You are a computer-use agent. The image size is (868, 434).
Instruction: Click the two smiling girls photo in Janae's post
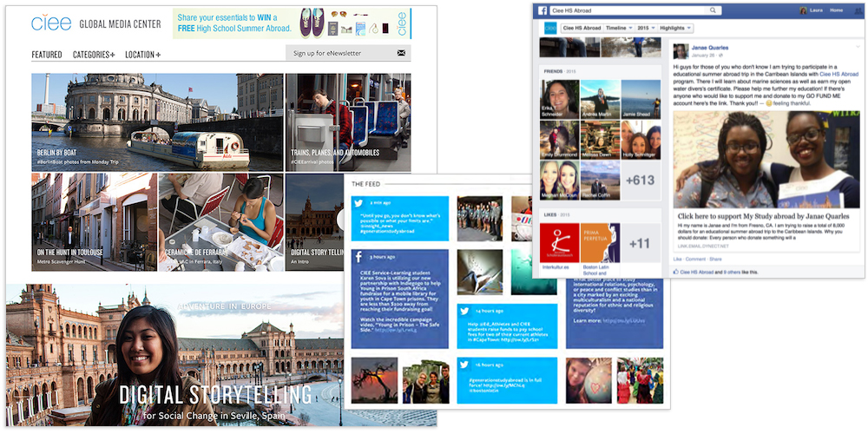click(x=766, y=160)
